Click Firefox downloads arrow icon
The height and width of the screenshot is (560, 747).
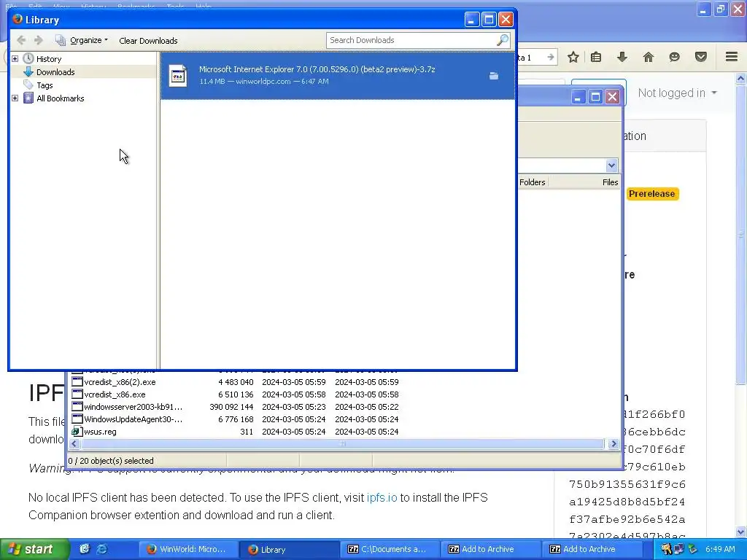point(622,57)
